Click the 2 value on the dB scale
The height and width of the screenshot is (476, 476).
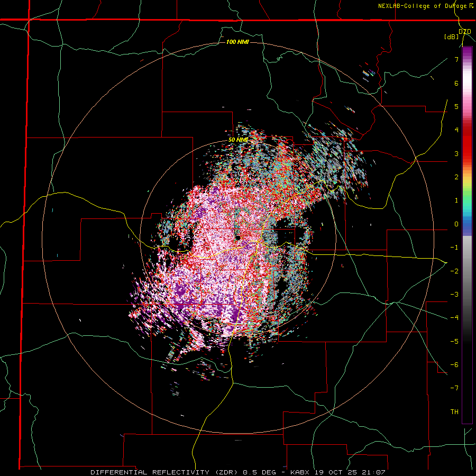[456, 177]
